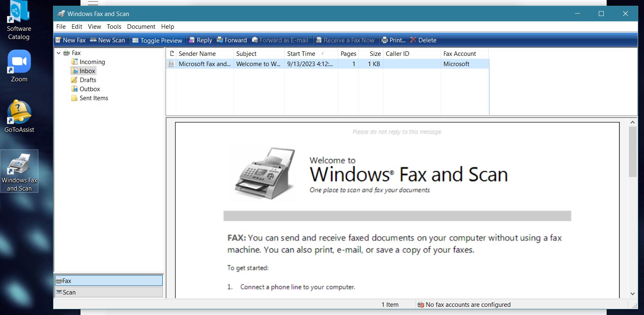Sort list by Pages column
The width and height of the screenshot is (644, 315).
pos(348,54)
